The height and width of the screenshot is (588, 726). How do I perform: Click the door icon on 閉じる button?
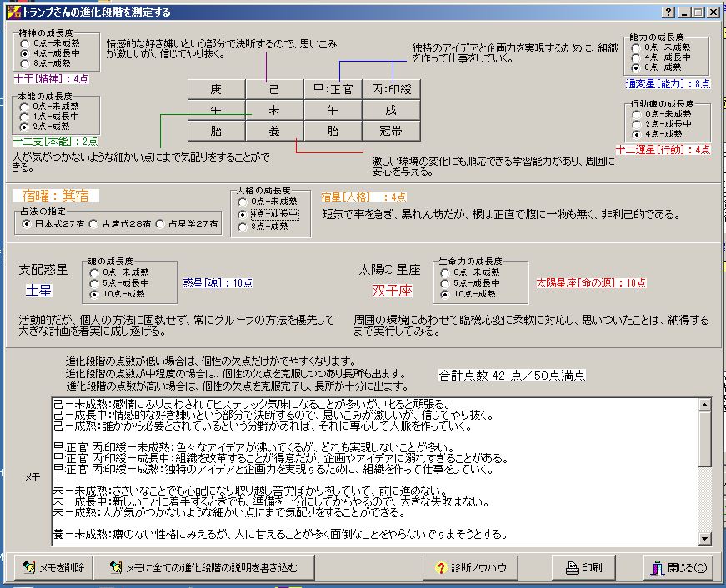coord(658,567)
